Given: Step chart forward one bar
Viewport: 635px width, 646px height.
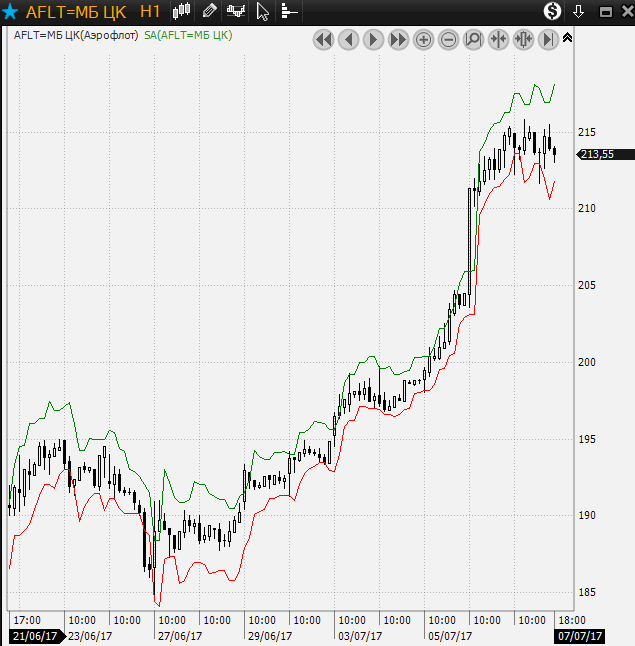Looking at the screenshot, I should click(373, 40).
